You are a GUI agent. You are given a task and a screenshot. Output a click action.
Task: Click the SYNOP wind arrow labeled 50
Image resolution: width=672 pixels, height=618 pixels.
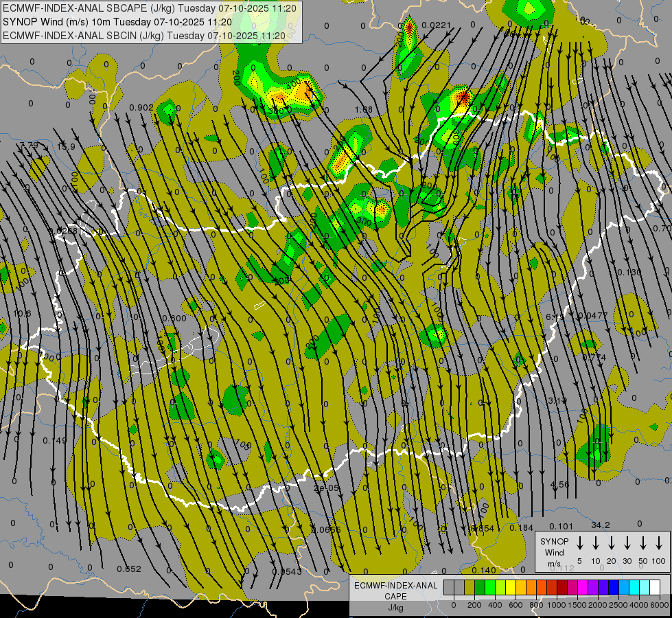(643, 542)
